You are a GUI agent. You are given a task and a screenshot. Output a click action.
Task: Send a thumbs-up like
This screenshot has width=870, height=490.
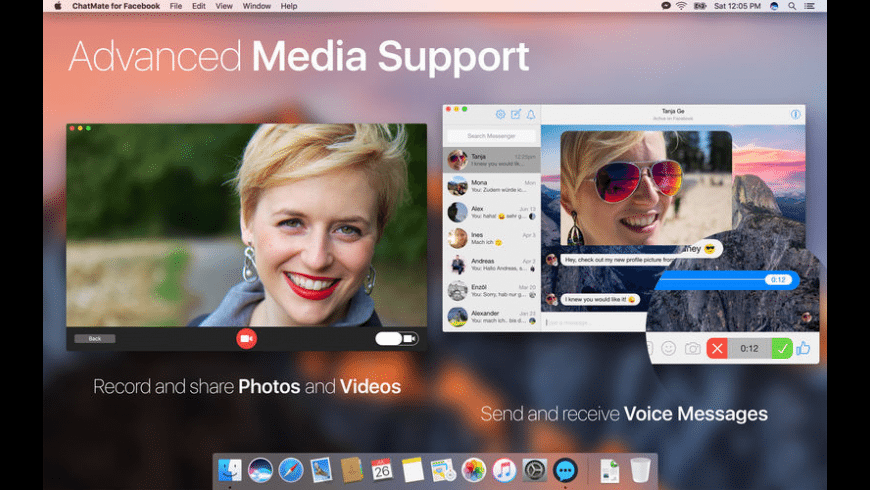803,348
